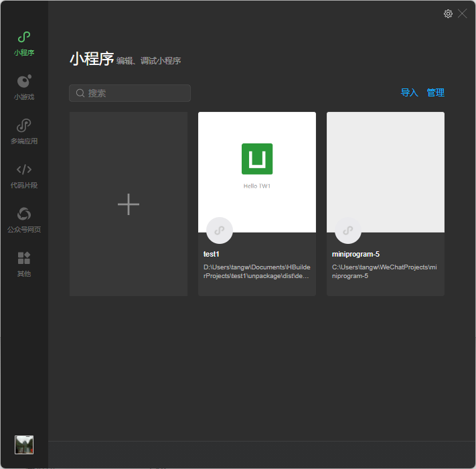The height and width of the screenshot is (469, 476).
Task: Click the round badge on miniprogram-5 card
Action: [x=348, y=230]
